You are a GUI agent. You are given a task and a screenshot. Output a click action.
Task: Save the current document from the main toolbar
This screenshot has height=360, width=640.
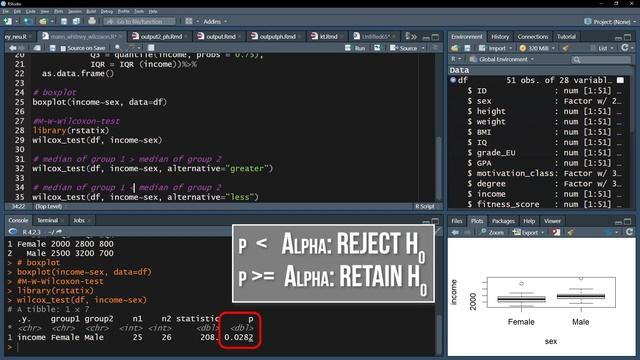(64, 21)
